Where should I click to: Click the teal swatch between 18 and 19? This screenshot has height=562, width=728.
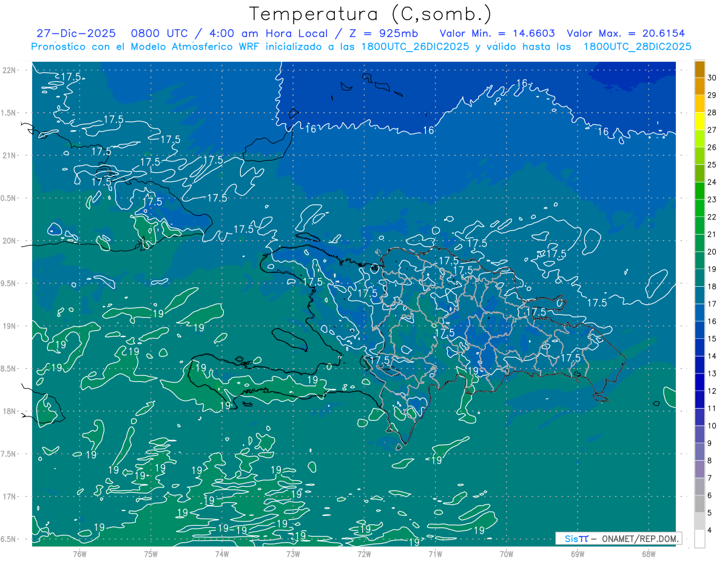click(699, 278)
